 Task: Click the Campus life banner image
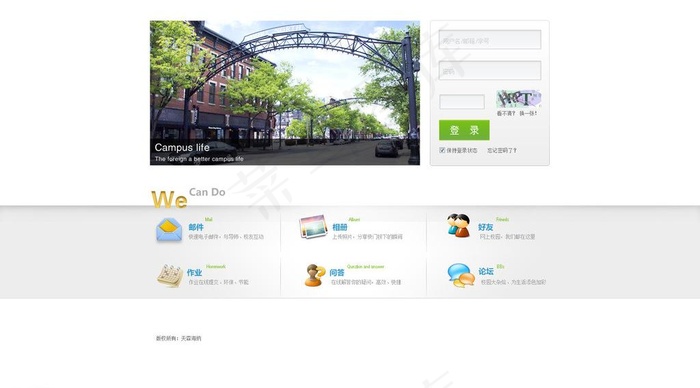(285, 93)
